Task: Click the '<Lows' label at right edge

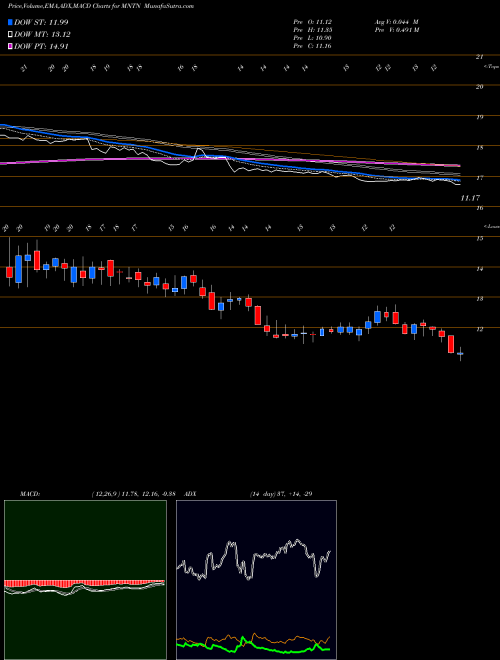Action: pyautogui.click(x=491, y=226)
